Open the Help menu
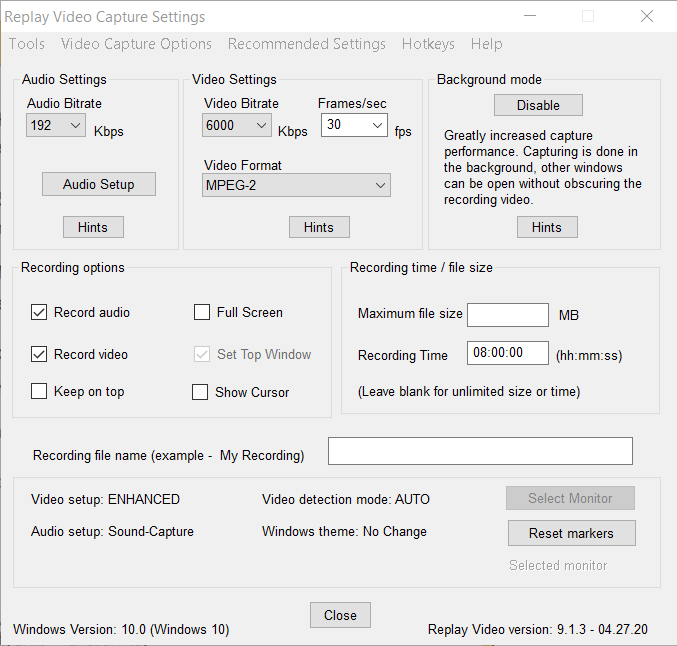677x646 pixels. 487,44
